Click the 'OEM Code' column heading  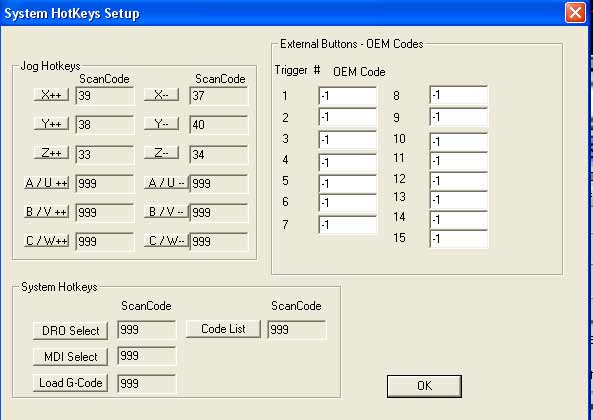[359, 71]
